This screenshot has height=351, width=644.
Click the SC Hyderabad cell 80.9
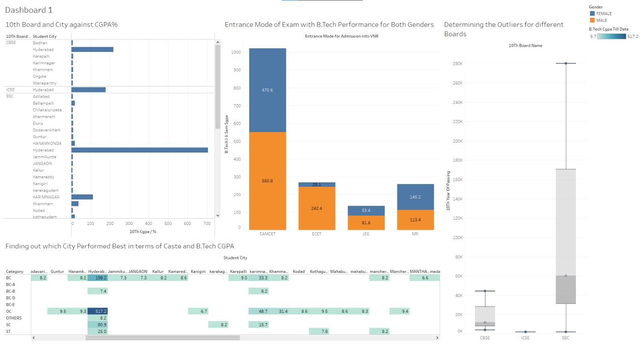click(97, 324)
